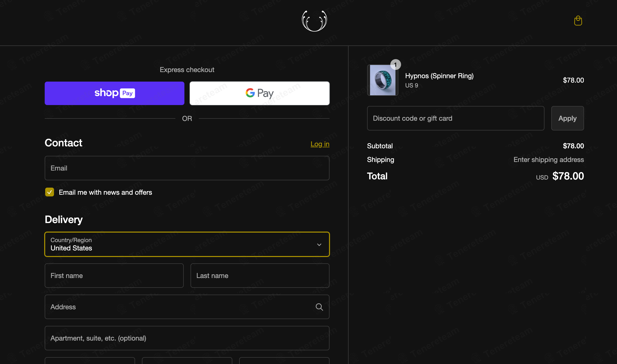Uncheck Email me with news and offers
Image resolution: width=617 pixels, height=364 pixels.
(x=50, y=192)
